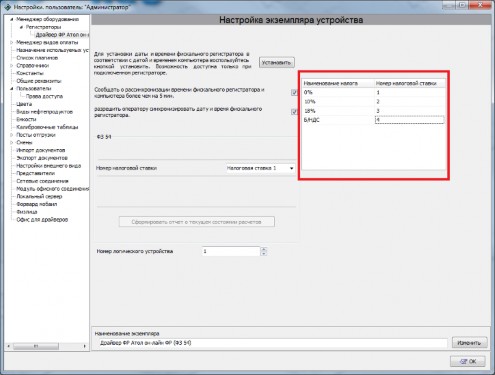Screen dimensions: 495x375
Task: Select Менеджер оборудования in the tree
Action: (48, 19)
